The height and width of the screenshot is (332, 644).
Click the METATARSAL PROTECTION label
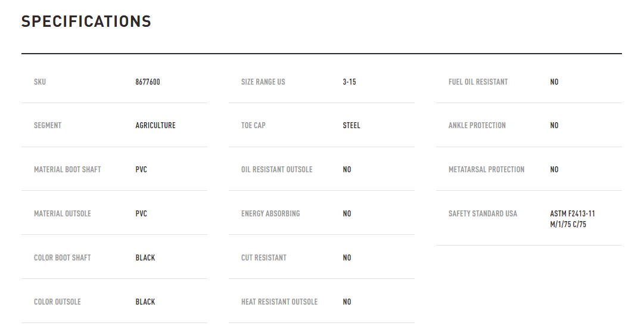pyautogui.click(x=486, y=169)
